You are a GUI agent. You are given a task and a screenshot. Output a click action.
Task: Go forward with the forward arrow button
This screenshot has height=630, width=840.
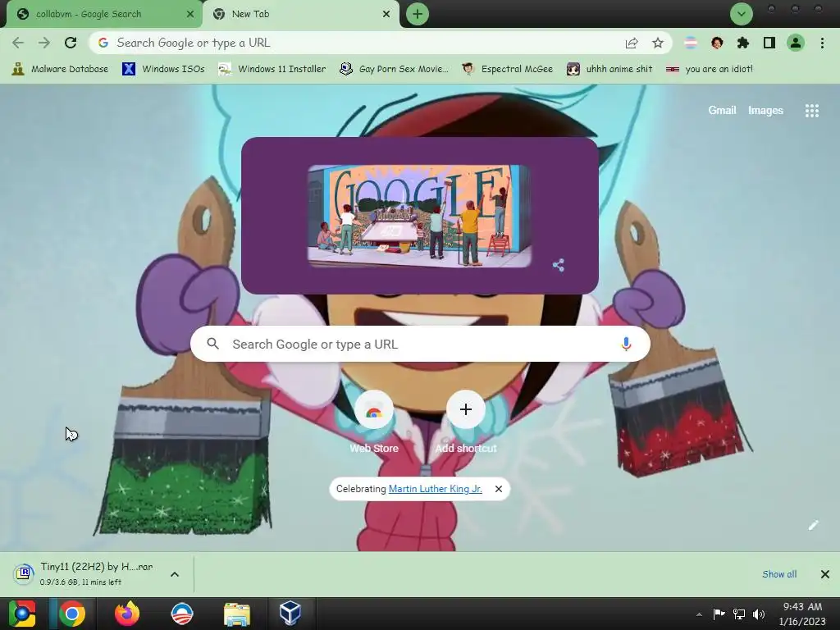(44, 43)
